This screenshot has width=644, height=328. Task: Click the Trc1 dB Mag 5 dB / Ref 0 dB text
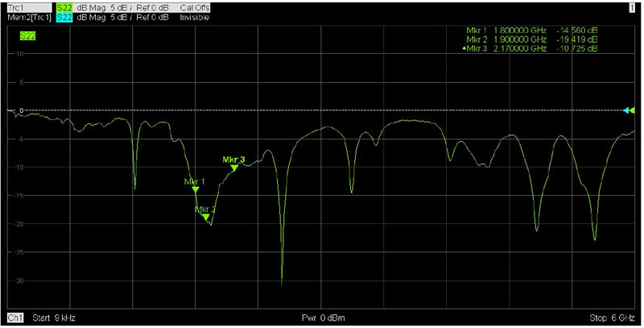(x=122, y=7)
